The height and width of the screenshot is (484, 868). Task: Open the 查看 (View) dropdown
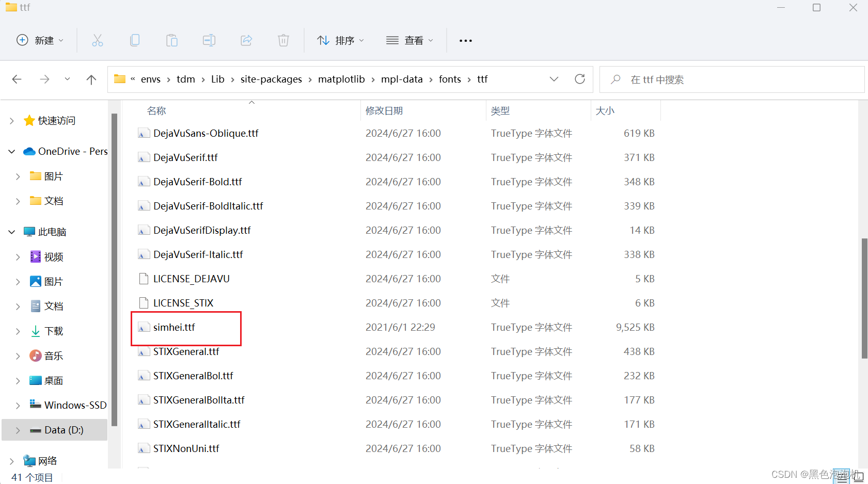pyautogui.click(x=409, y=40)
